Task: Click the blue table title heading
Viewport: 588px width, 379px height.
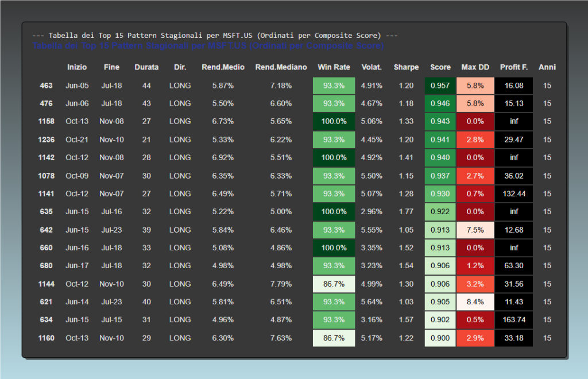Action: pyautogui.click(x=208, y=46)
